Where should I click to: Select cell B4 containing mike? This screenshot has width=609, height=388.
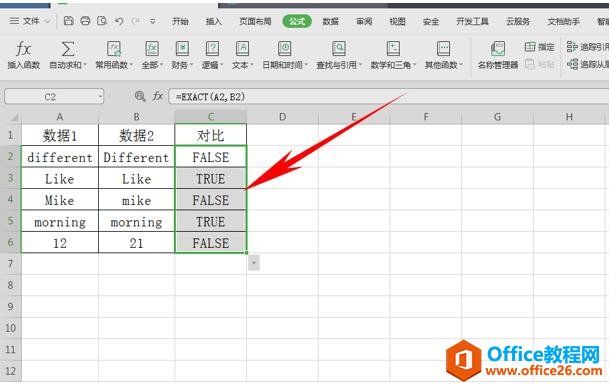[x=136, y=200]
